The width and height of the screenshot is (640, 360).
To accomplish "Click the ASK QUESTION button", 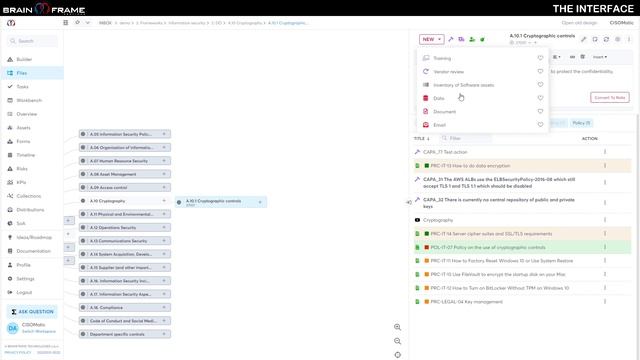I will pyautogui.click(x=32, y=311).
